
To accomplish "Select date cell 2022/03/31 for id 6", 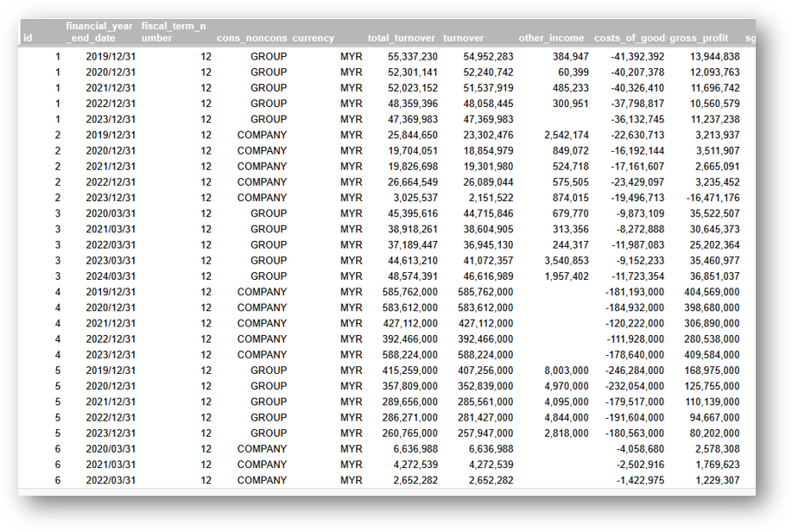I will [111, 479].
